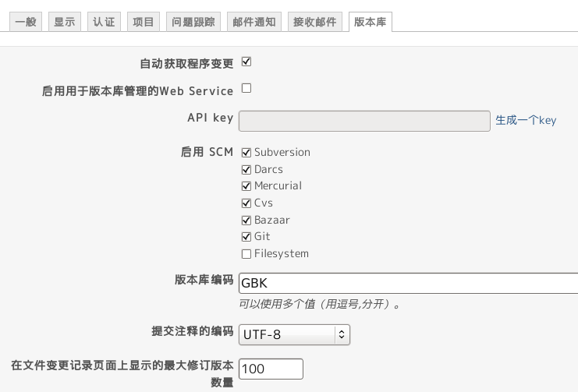Screen dimensions: 578x392
Task: Select the 版本库 tab
Action: [370, 22]
